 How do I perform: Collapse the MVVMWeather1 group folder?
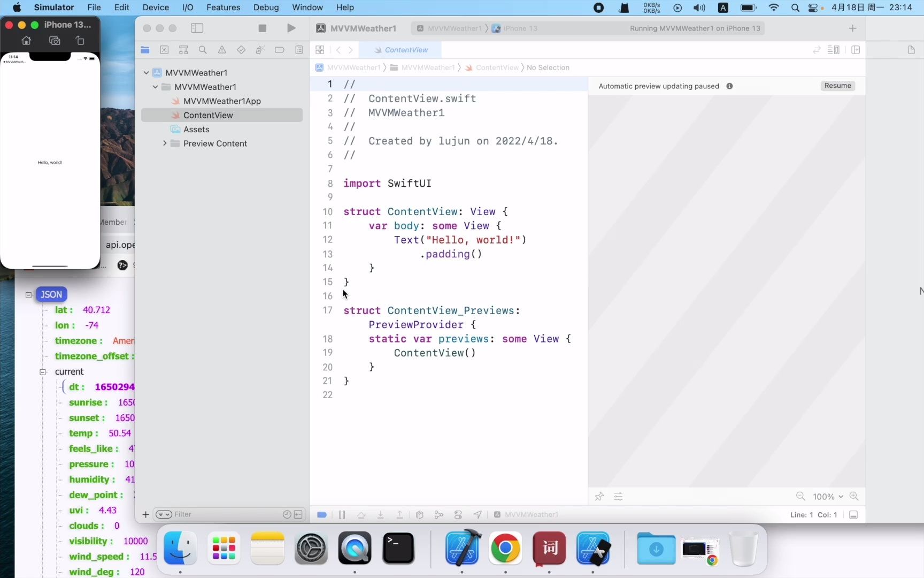coord(155,87)
